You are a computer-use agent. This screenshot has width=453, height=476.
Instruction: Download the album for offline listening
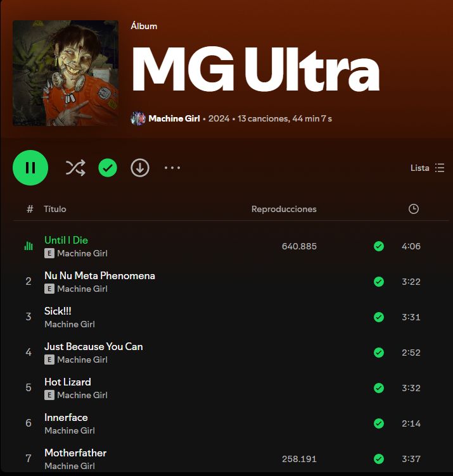click(x=140, y=168)
